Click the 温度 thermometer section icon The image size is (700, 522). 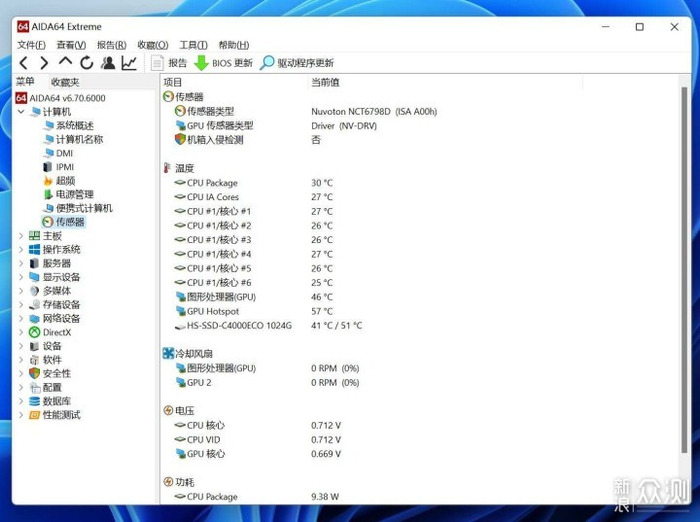(x=167, y=168)
